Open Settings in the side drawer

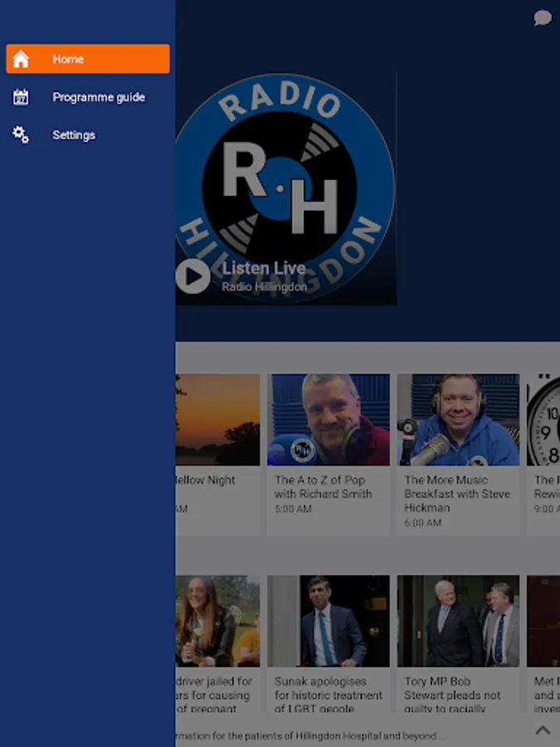[88, 134]
